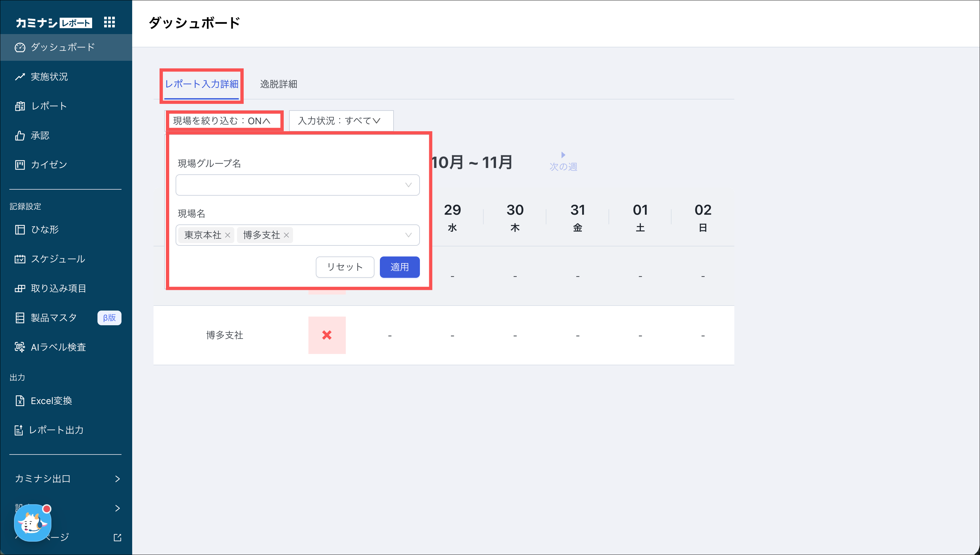This screenshot has width=980, height=555.
Task: Click the 実施状況 chart icon
Action: coord(20,77)
